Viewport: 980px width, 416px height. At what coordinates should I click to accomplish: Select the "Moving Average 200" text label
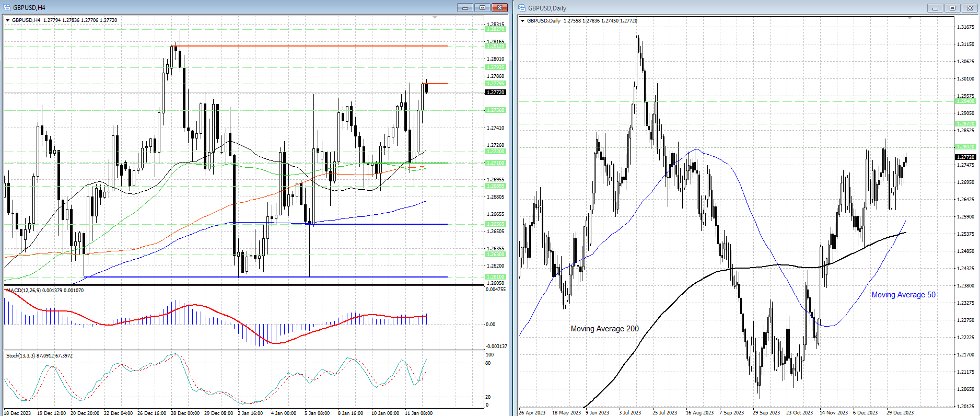pos(604,329)
